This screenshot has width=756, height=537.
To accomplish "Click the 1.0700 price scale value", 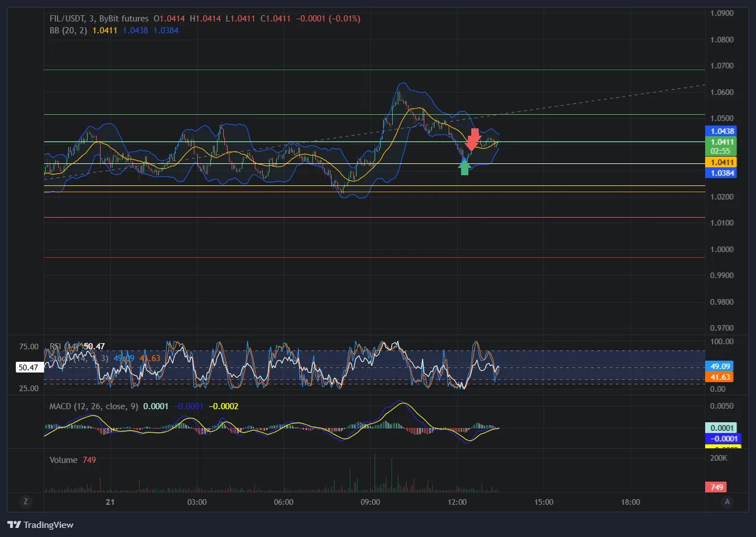I will [x=722, y=66].
